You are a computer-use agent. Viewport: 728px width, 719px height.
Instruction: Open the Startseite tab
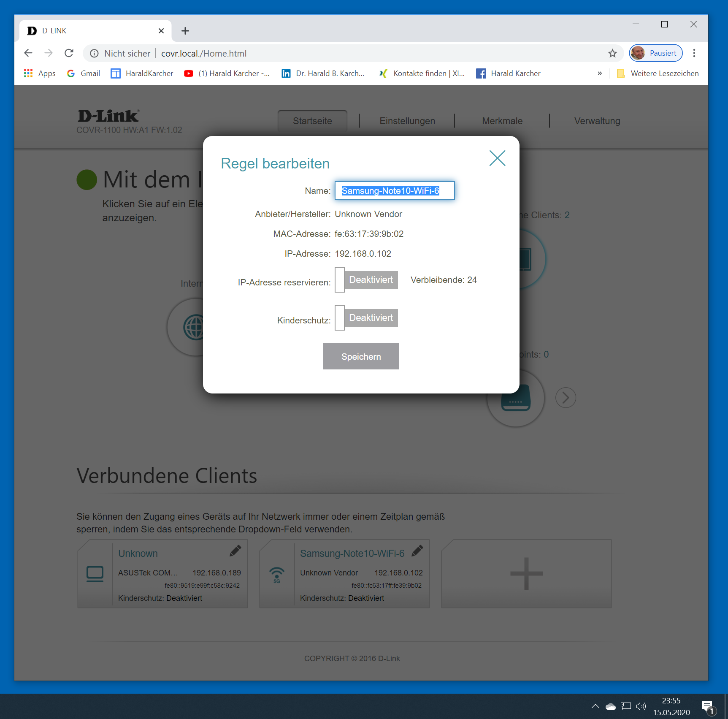(312, 121)
